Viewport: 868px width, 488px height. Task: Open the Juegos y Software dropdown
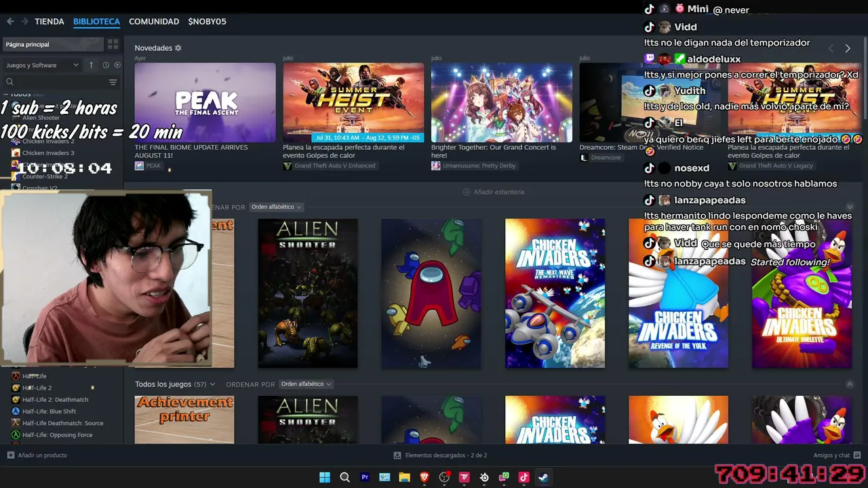point(42,65)
